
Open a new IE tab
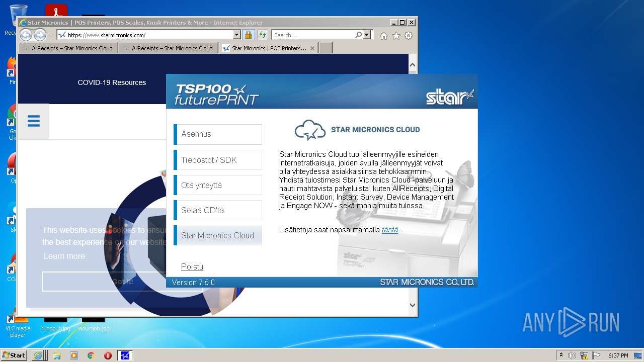(x=326, y=48)
